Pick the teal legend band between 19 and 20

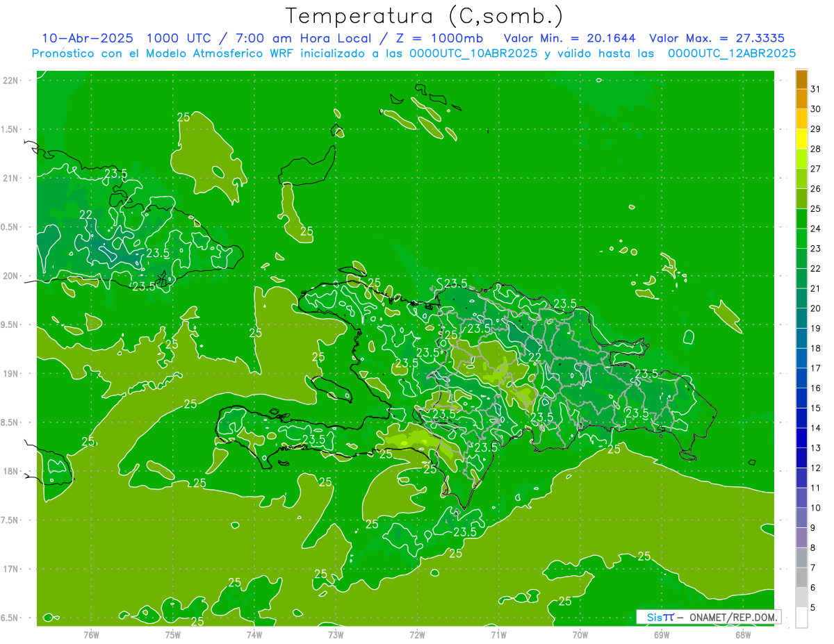(x=801, y=319)
